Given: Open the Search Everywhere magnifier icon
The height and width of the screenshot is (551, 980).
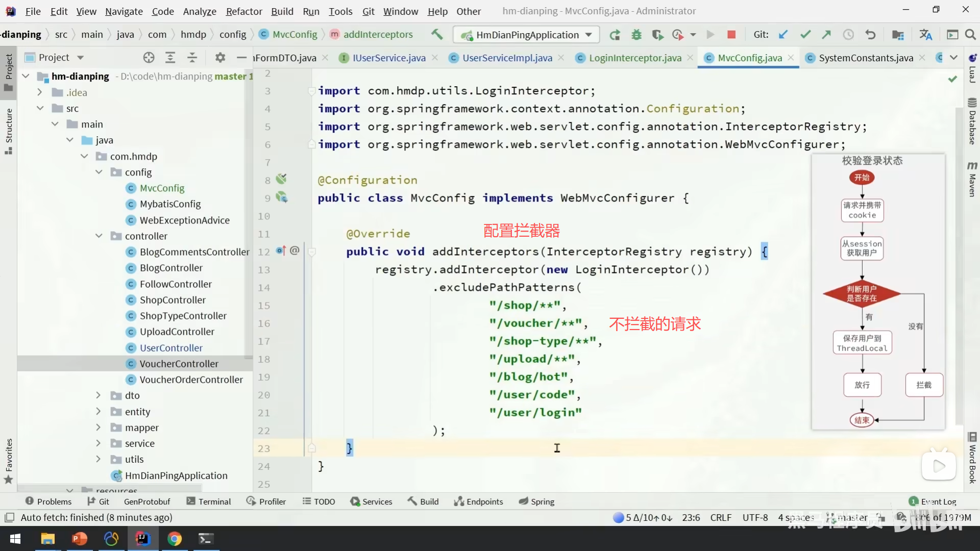Looking at the screenshot, I should (x=970, y=35).
